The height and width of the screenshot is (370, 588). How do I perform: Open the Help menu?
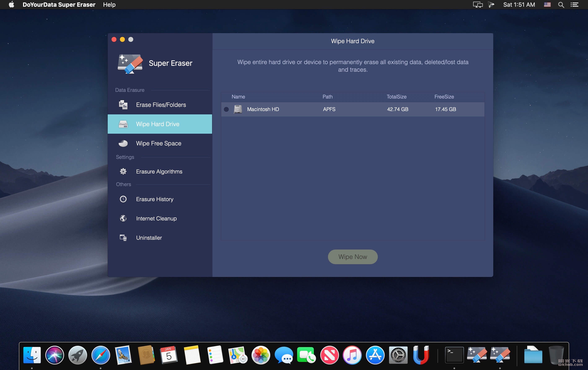click(109, 5)
